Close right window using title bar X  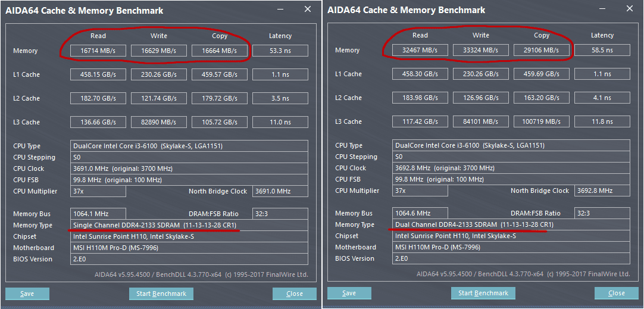[x=630, y=8]
